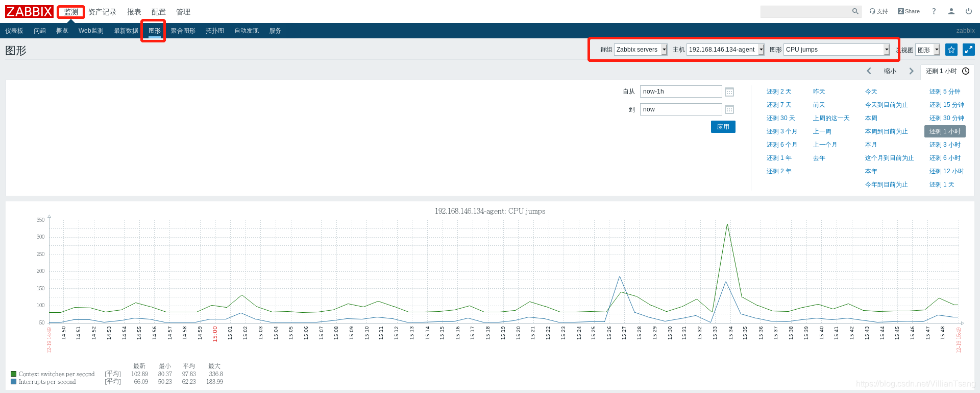Go to Screens submenu
This screenshot has height=393, width=980.
pyautogui.click(x=183, y=31)
